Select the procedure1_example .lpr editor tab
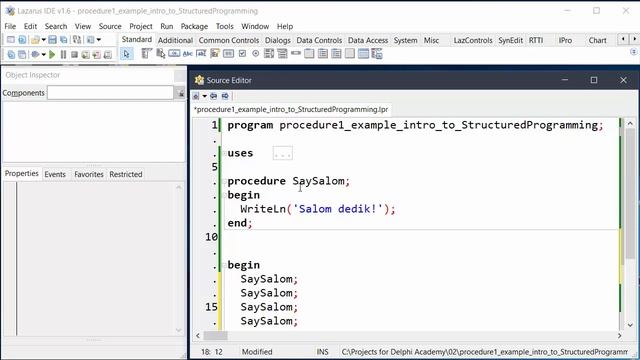The height and width of the screenshot is (360, 640). click(x=291, y=109)
